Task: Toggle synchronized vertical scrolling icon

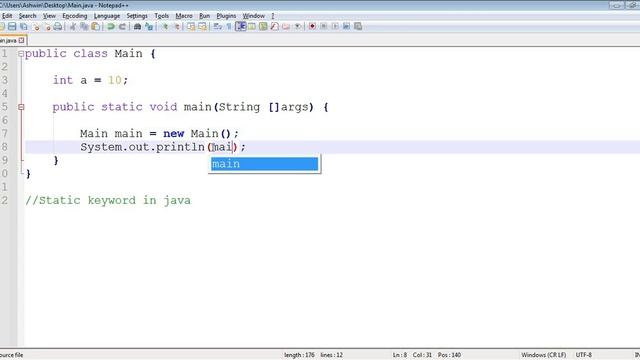Action: point(191,27)
